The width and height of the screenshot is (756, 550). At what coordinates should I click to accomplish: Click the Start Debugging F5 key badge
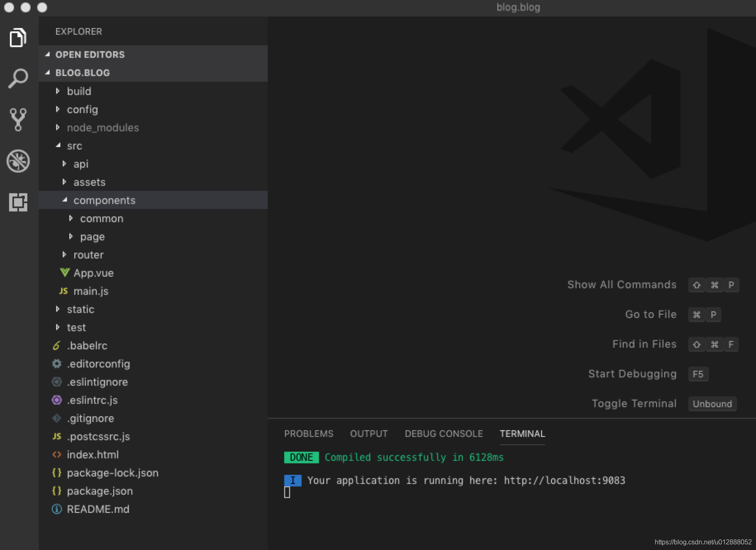pyautogui.click(x=698, y=374)
